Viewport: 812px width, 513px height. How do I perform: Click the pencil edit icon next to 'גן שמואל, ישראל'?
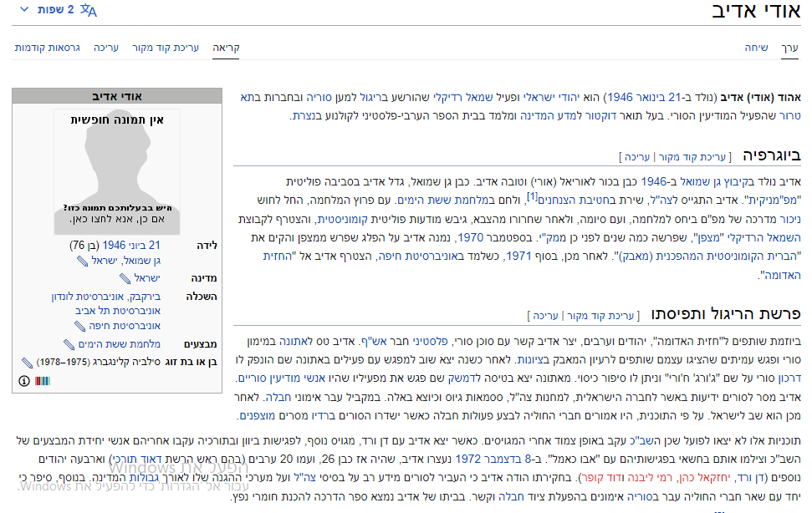[82, 262]
